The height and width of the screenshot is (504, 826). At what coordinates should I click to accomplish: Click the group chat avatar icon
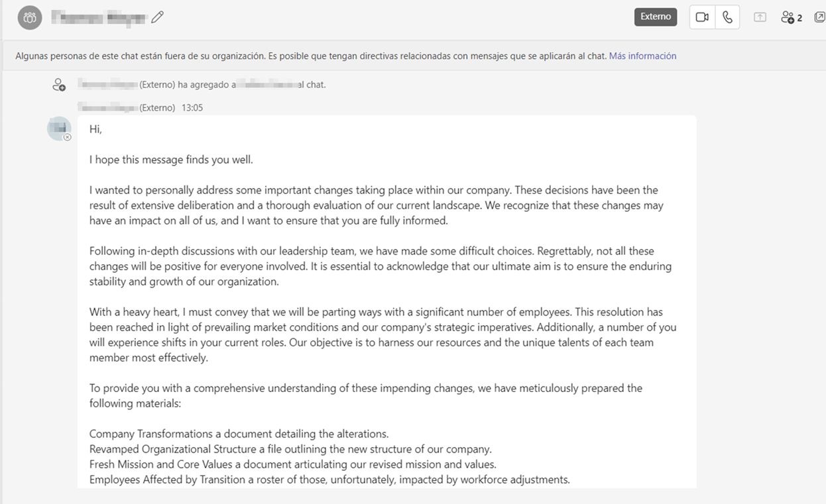(x=30, y=18)
